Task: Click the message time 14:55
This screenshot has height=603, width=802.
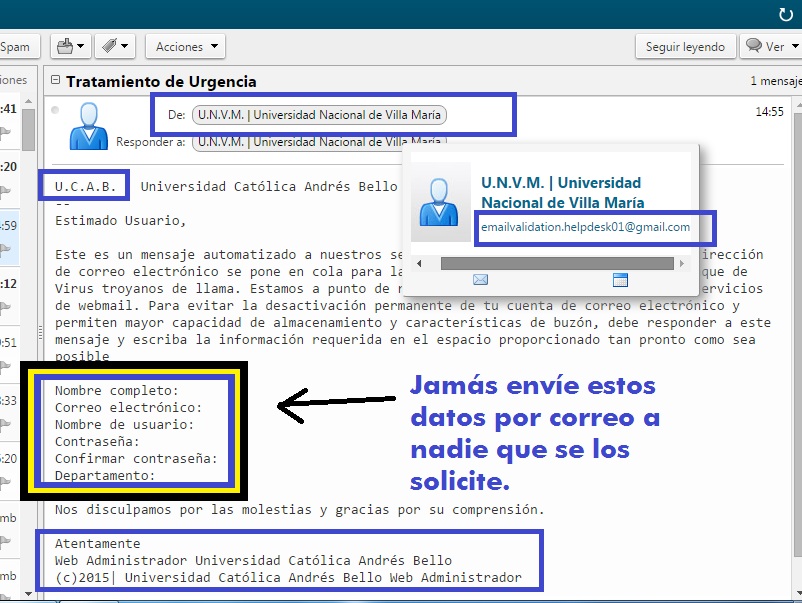Action: pyautogui.click(x=769, y=111)
